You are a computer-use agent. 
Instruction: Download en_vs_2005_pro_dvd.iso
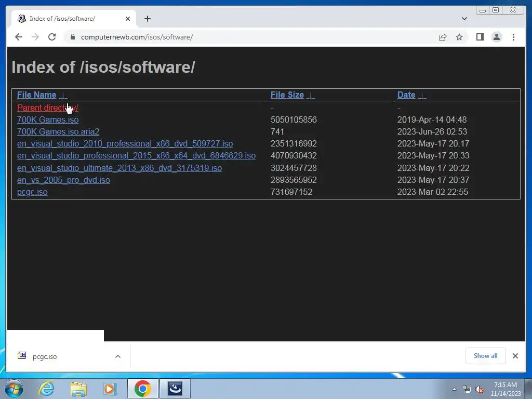pos(63,180)
